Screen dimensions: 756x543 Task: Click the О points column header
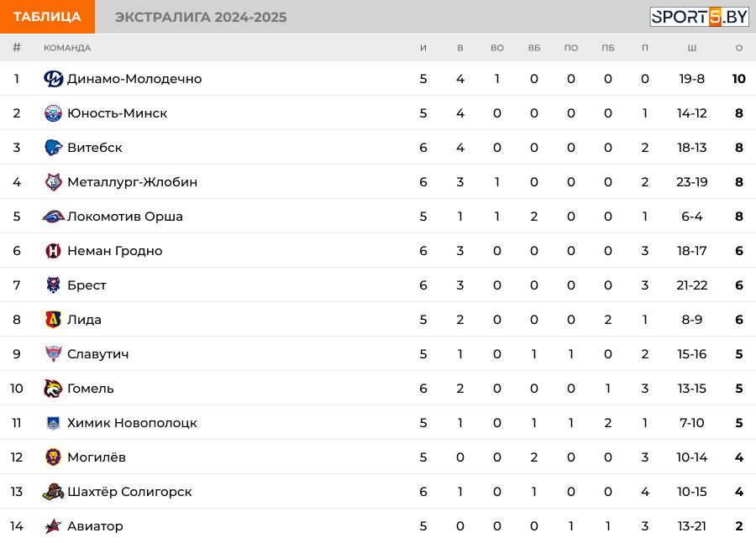pos(739,48)
